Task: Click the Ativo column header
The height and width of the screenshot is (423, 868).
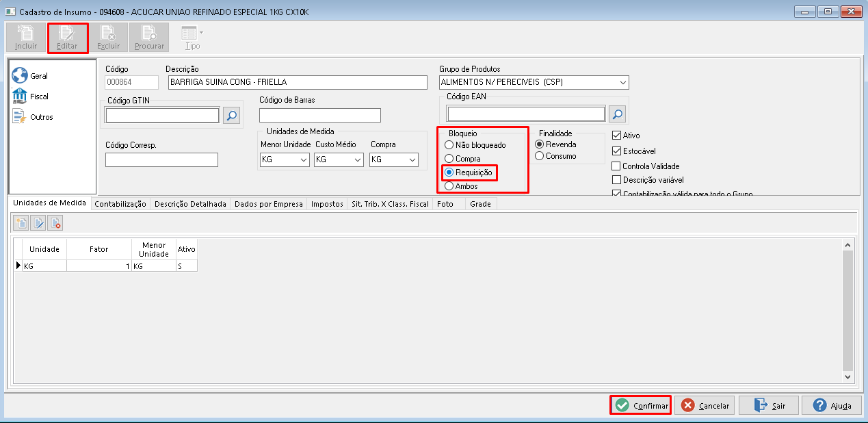Action: (187, 249)
